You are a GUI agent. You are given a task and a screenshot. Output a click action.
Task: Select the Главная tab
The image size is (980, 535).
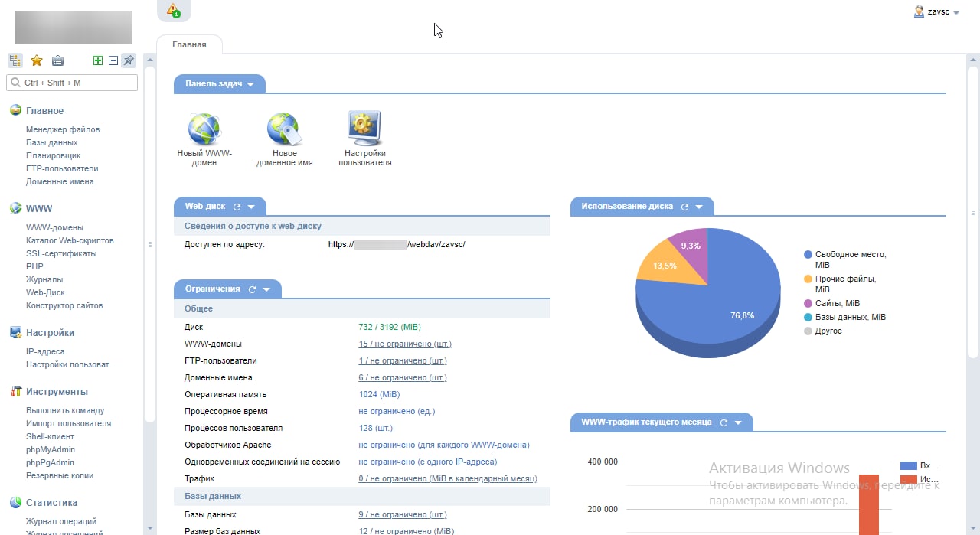[x=189, y=44]
